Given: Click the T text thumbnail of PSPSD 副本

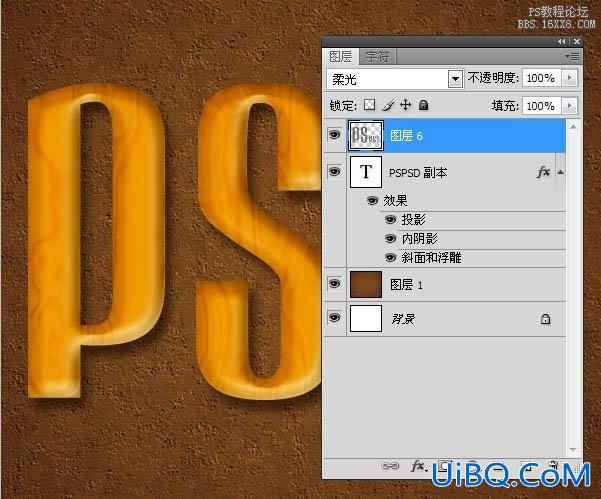Looking at the screenshot, I should (x=366, y=172).
